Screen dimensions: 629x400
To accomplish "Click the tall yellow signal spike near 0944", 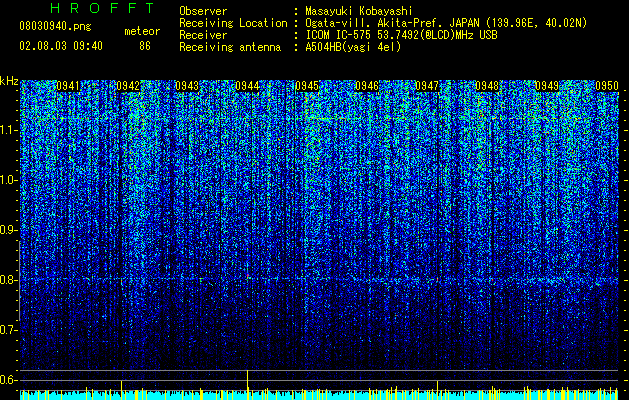I will click(248, 385).
